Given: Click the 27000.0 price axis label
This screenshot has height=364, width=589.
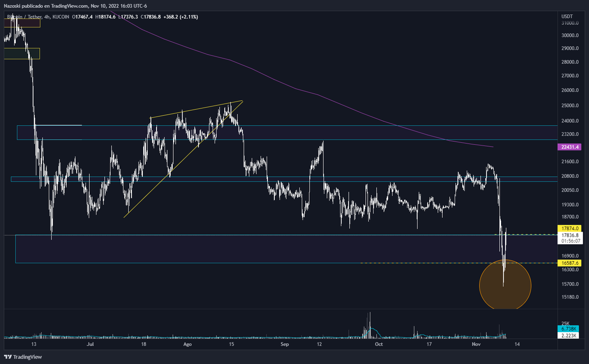Looking at the screenshot, I should pyautogui.click(x=569, y=76).
